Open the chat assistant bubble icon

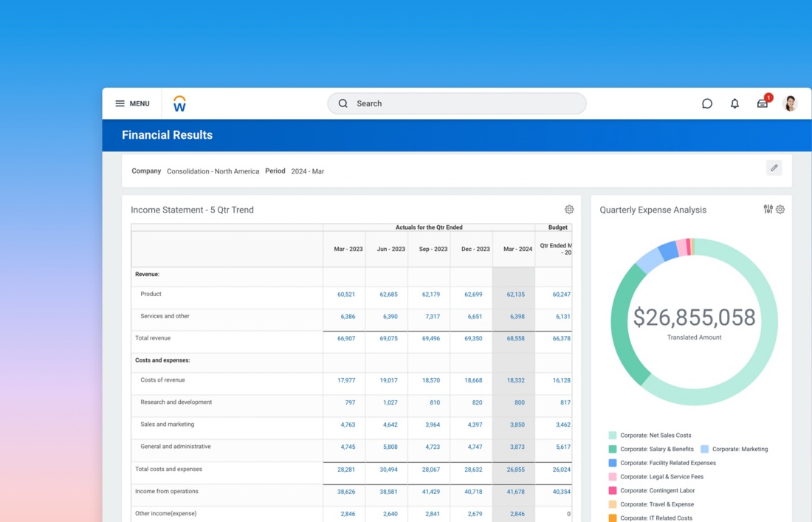coord(707,104)
